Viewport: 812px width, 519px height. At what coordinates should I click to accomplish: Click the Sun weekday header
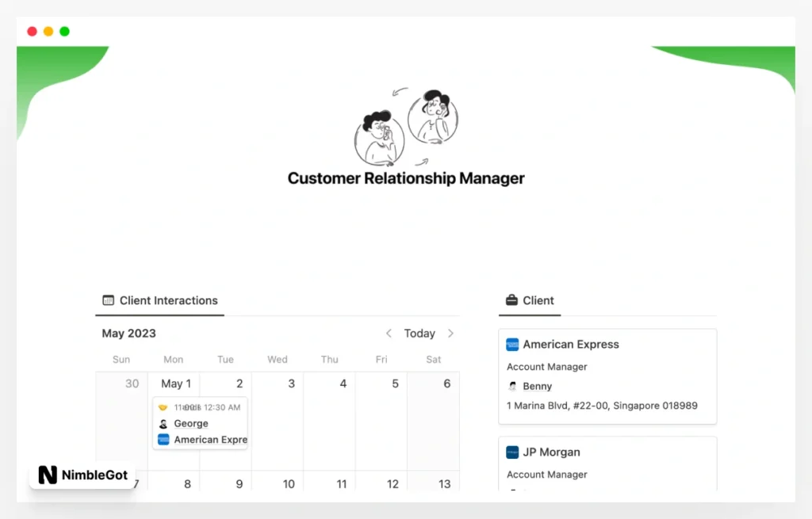(121, 360)
